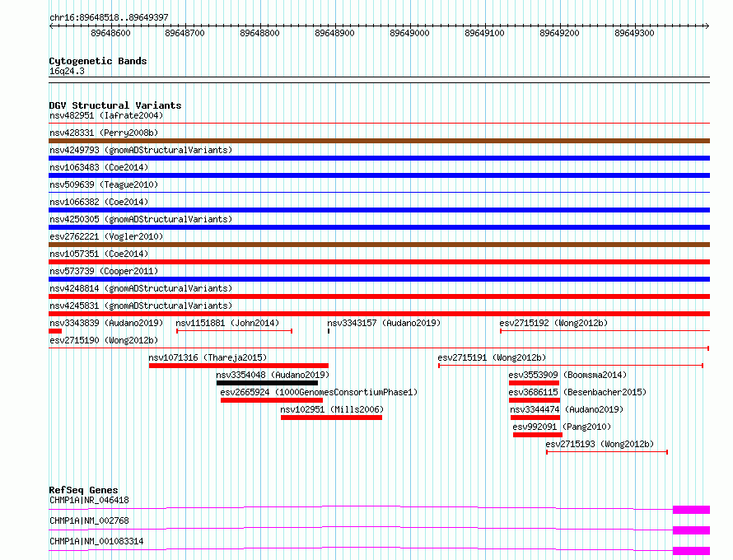Open the CHMP1A|NR_046418 transcript label
This screenshot has height=560, width=733.
(89, 500)
